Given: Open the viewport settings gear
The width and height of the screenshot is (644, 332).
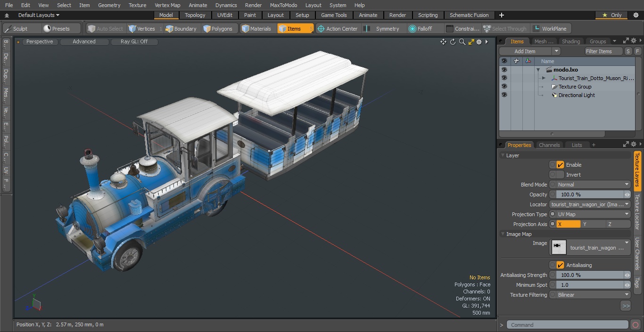Looking at the screenshot, I should coord(479,42).
